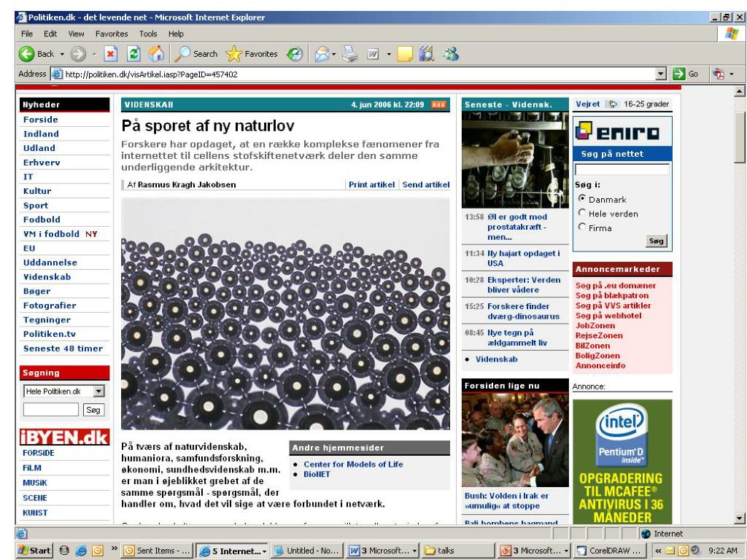The width and height of the screenshot is (747, 560).
Task: Click the Søg button in Eniro box
Action: tap(656, 241)
